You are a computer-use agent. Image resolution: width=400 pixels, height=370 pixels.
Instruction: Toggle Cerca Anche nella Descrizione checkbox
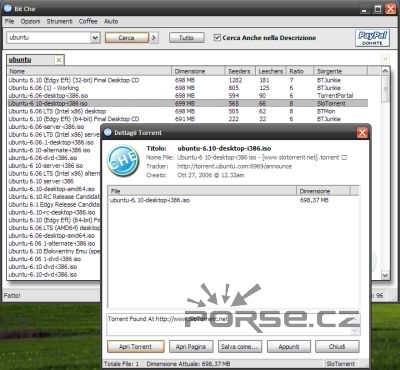[217, 38]
